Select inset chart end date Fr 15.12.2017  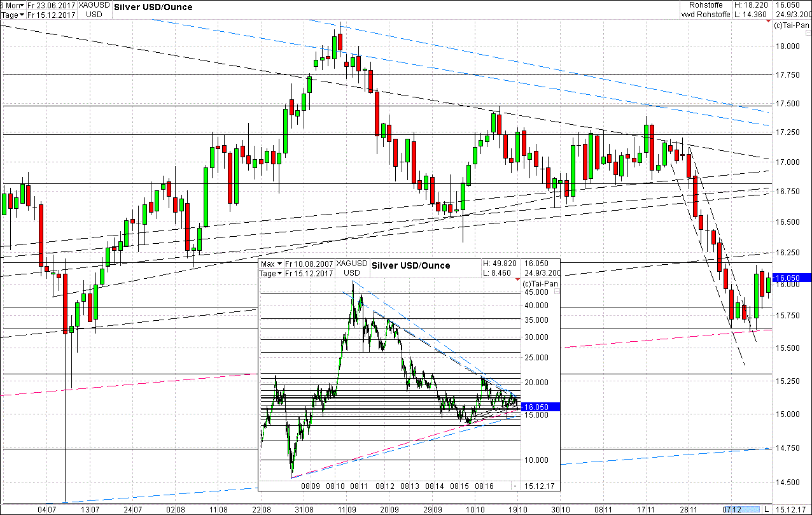(310, 273)
